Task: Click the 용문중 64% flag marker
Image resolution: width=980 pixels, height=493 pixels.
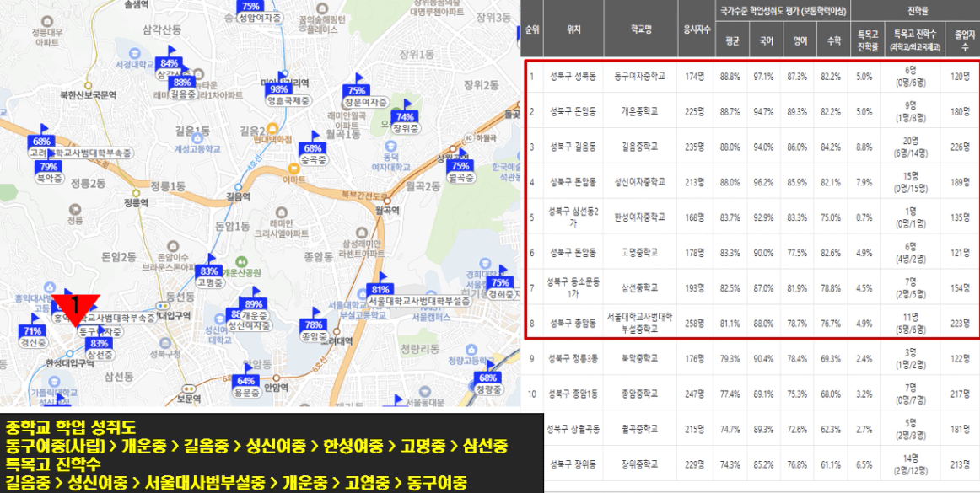Action: (x=246, y=381)
